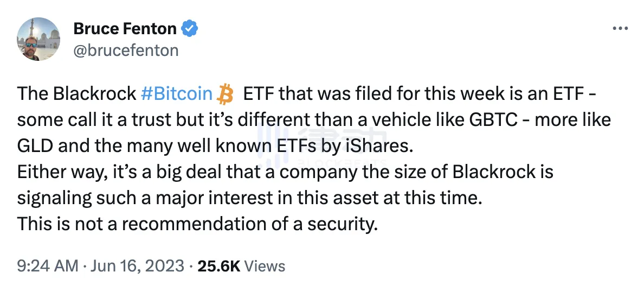The height and width of the screenshot is (291, 644).
Task: Follow the #Bitcoin hashtag link
Action: click(x=176, y=94)
